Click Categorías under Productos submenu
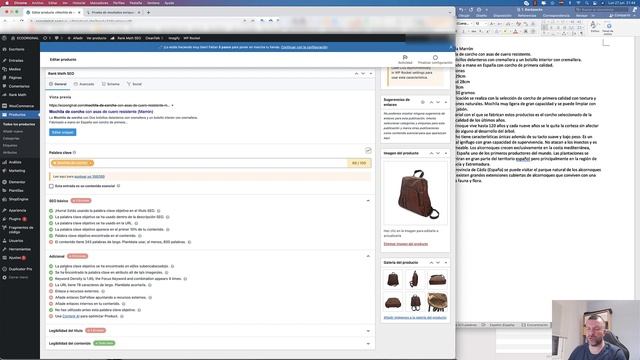This screenshot has height=360, width=640. point(11,138)
